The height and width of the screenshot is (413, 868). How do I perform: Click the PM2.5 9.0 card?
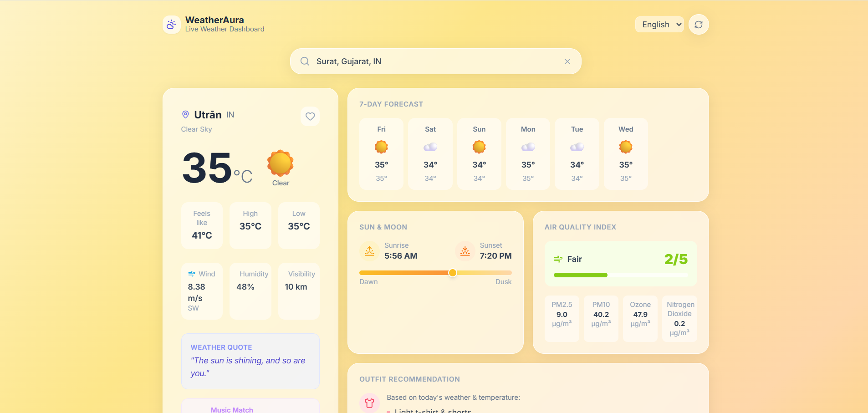[562, 318]
